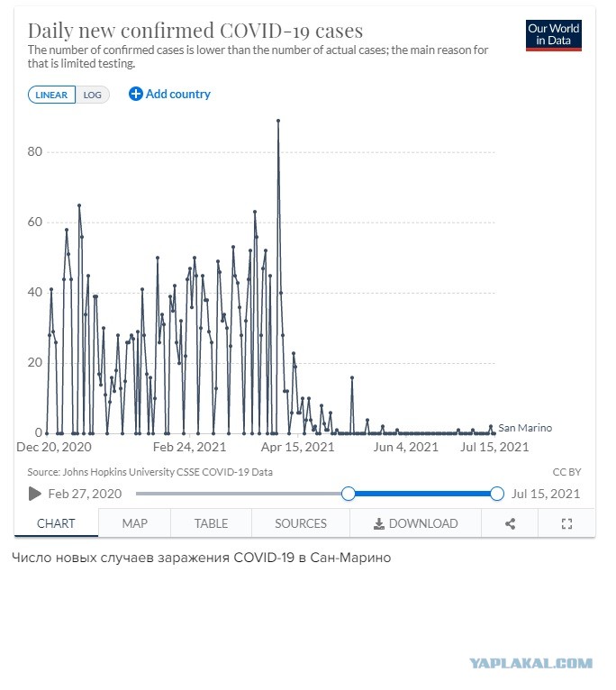The width and height of the screenshot is (616, 690).
Task: Click the Add country link
Action: coord(178,94)
